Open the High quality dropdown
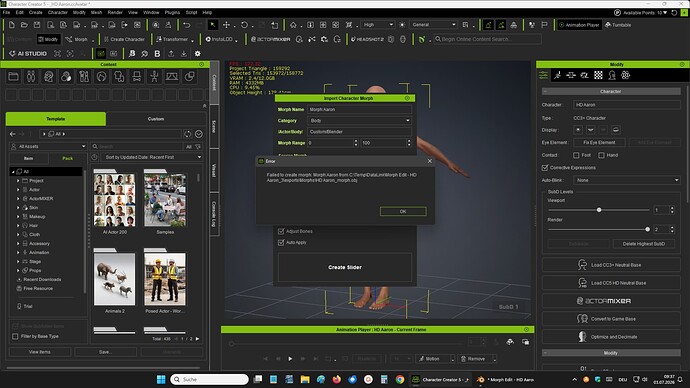This screenshot has width=690, height=388. point(377,25)
